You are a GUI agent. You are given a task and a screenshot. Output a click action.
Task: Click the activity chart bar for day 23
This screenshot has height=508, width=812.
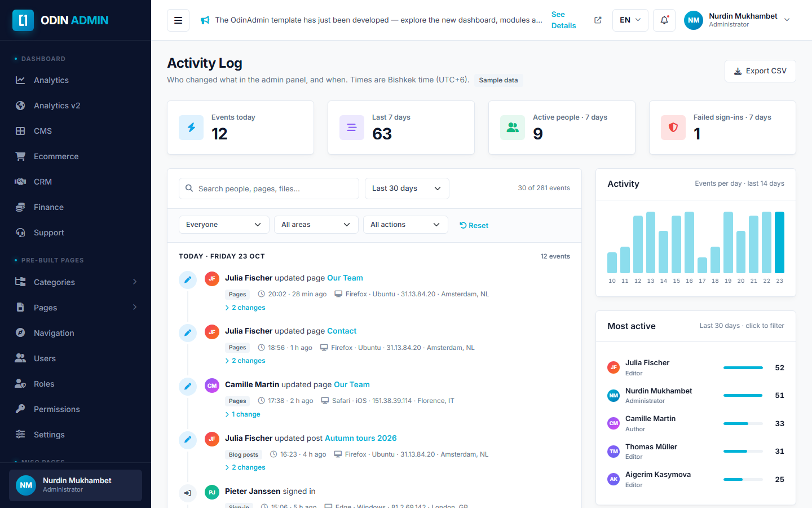tap(779, 243)
